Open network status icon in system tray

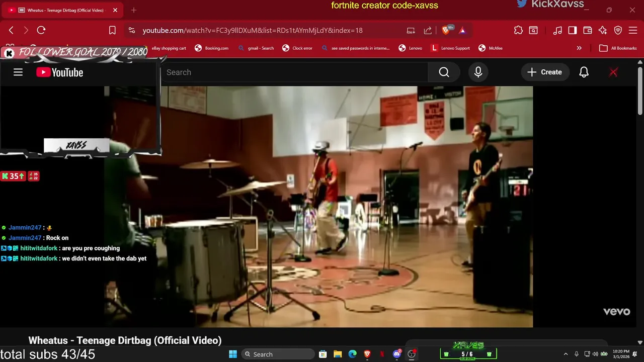click(587, 354)
